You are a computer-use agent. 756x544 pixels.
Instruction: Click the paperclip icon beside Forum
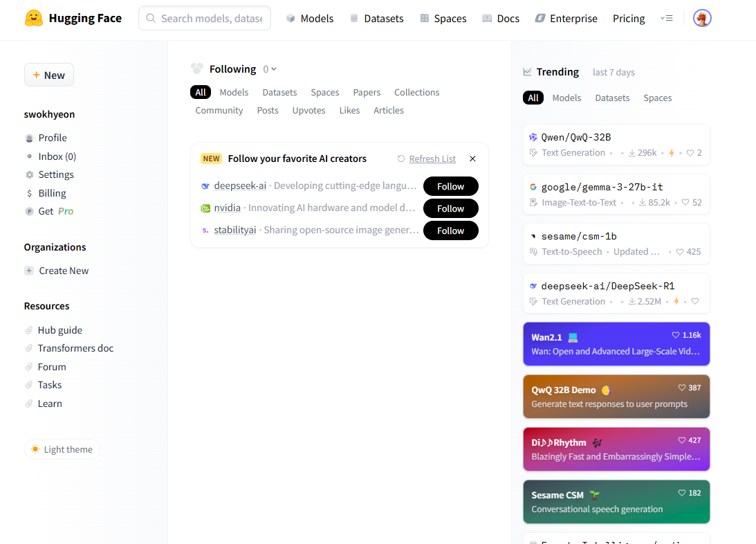click(29, 367)
